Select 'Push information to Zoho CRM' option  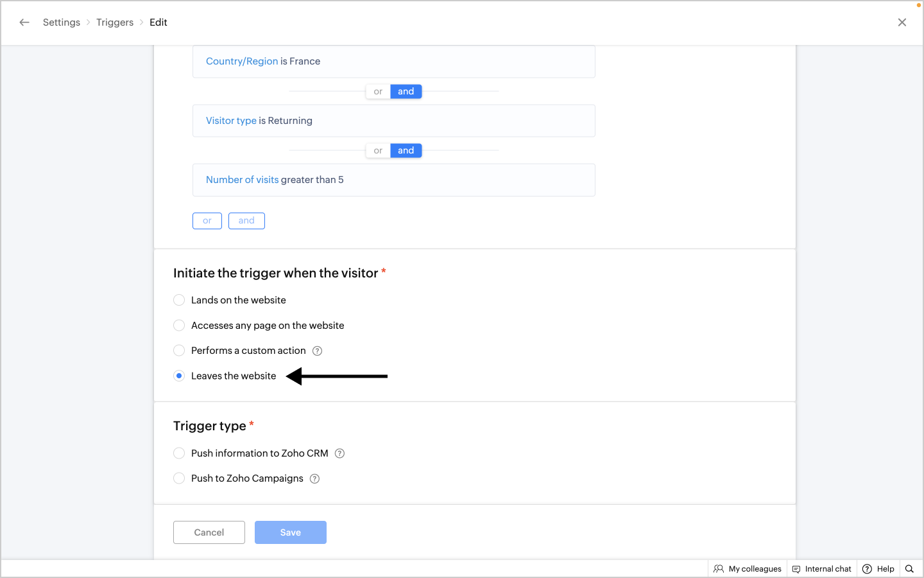click(180, 453)
